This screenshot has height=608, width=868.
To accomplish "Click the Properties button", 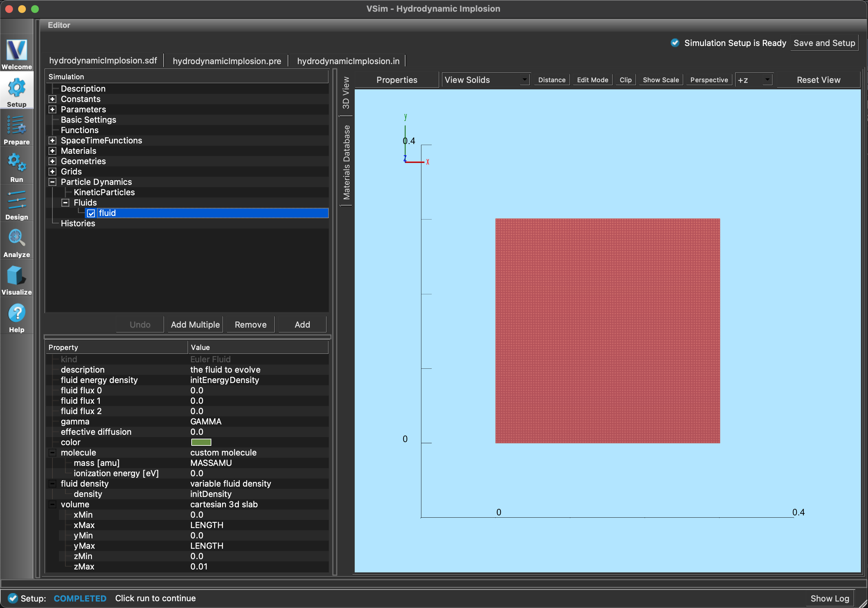I will point(396,80).
